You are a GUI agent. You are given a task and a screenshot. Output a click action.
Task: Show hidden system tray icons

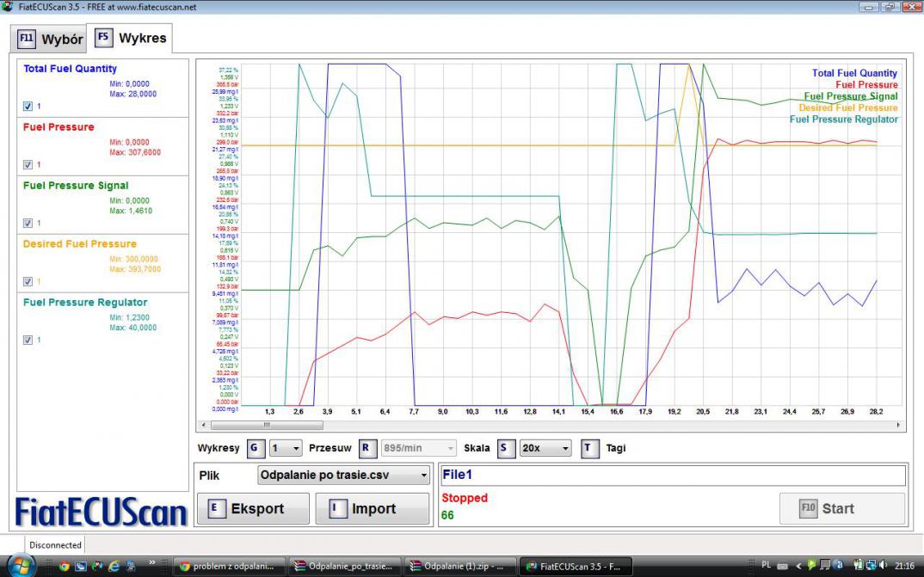tap(798, 566)
